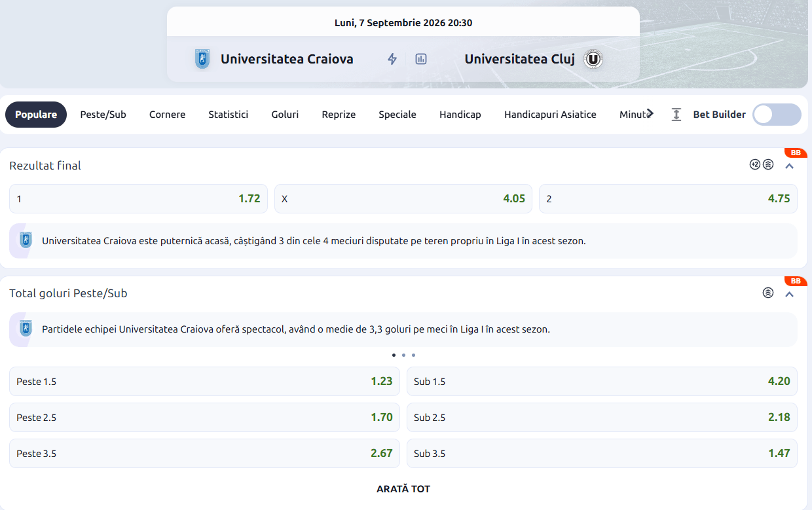The height and width of the screenshot is (510, 812).
Task: Open the Statistici tab
Action: (x=229, y=115)
